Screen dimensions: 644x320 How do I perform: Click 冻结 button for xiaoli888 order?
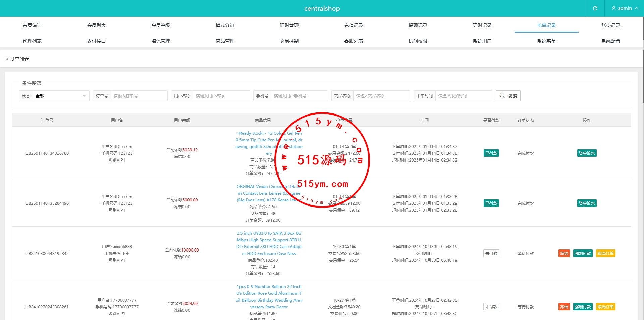coord(564,254)
